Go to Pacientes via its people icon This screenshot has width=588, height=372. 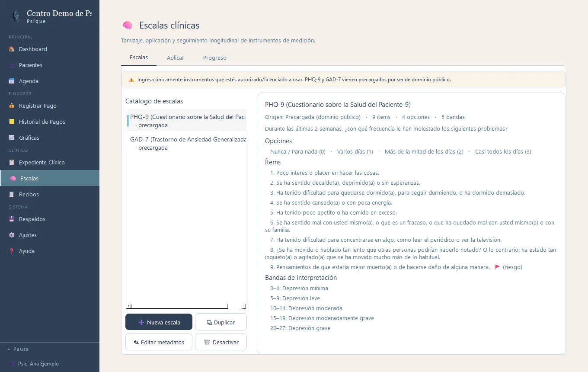12,65
